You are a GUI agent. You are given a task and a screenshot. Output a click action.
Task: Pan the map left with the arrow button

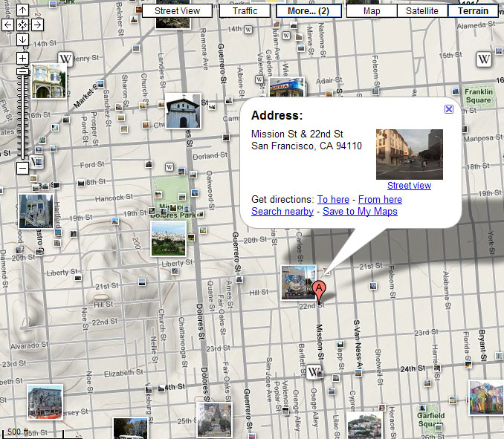(7, 25)
